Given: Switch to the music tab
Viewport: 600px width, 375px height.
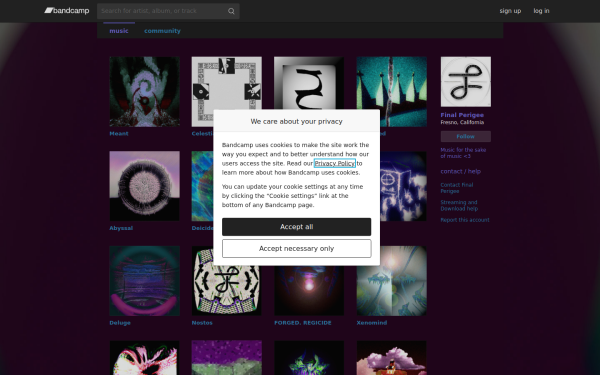Looking at the screenshot, I should click(119, 31).
